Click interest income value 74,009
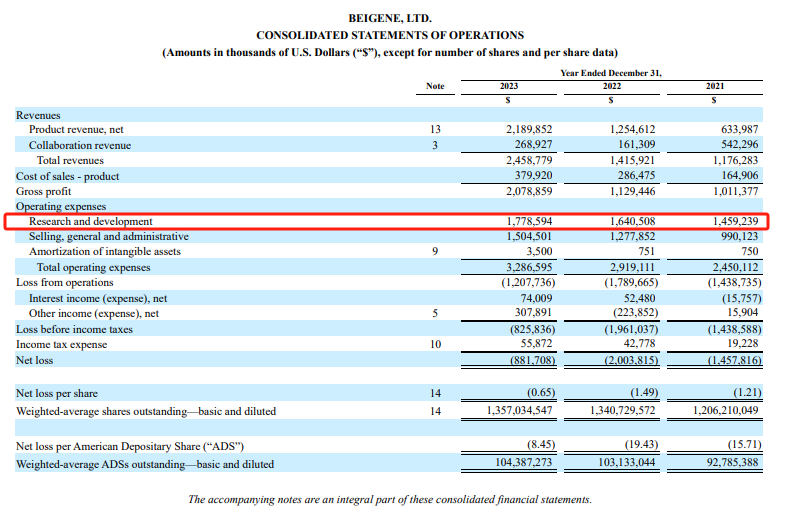The image size is (789, 511). point(536,298)
